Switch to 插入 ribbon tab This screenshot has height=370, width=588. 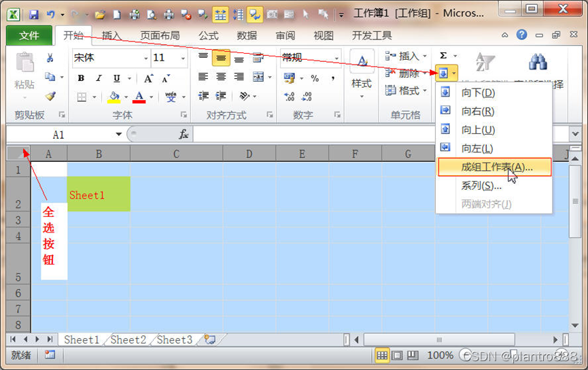click(111, 35)
